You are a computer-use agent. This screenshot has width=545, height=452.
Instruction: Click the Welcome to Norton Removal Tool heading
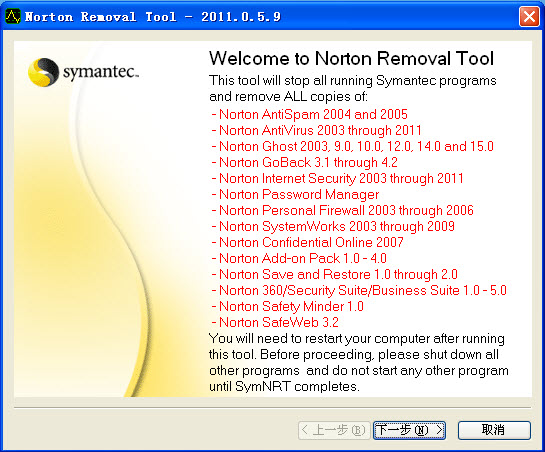[351, 58]
